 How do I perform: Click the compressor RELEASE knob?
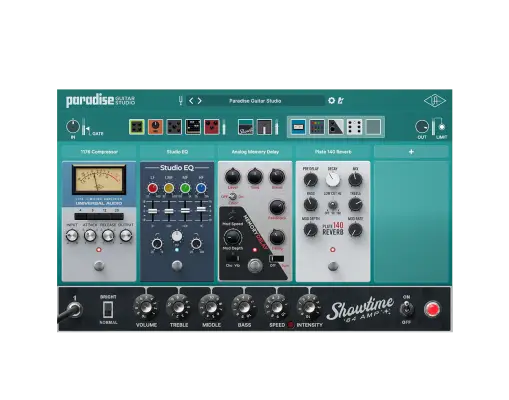[x=108, y=236]
